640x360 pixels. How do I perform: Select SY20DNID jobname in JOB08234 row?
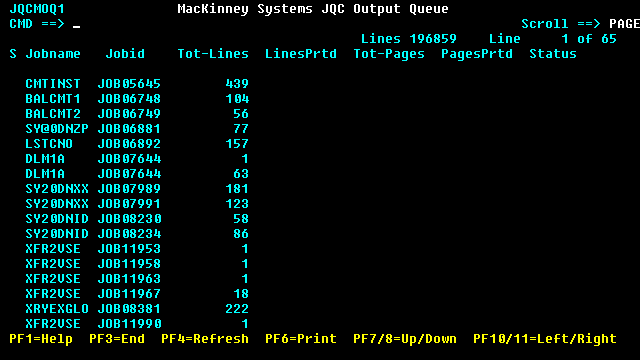57,234
